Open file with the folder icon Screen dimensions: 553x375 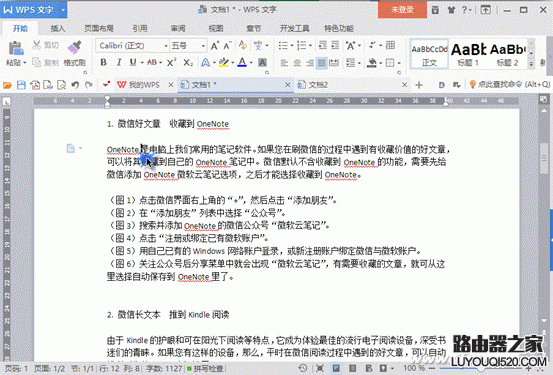click(7, 85)
